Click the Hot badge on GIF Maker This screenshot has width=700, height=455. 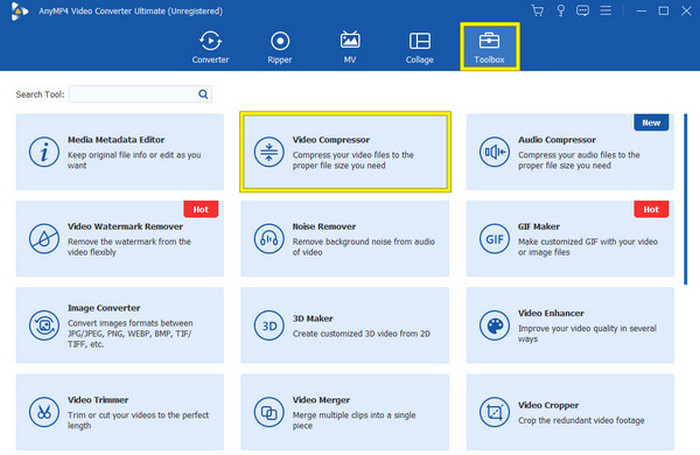tap(651, 209)
